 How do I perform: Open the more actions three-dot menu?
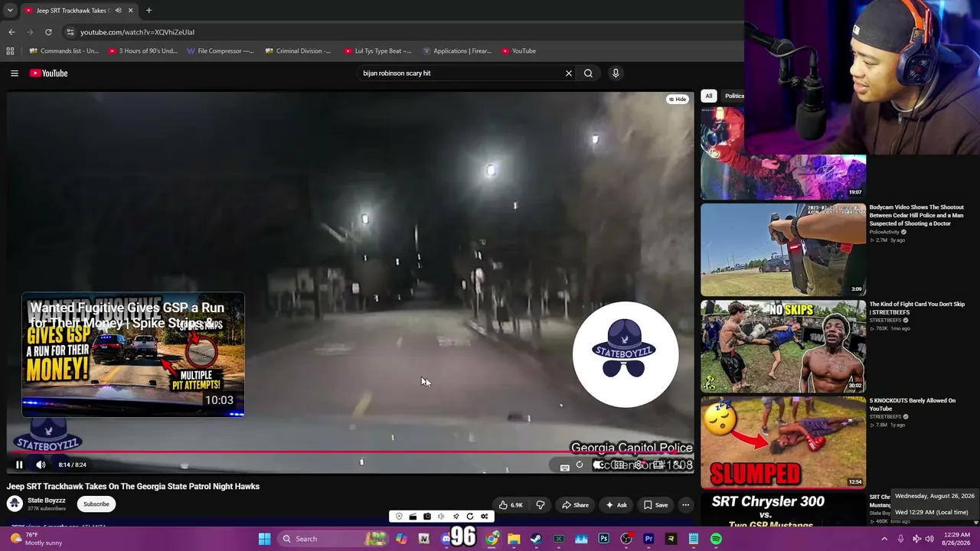(686, 505)
